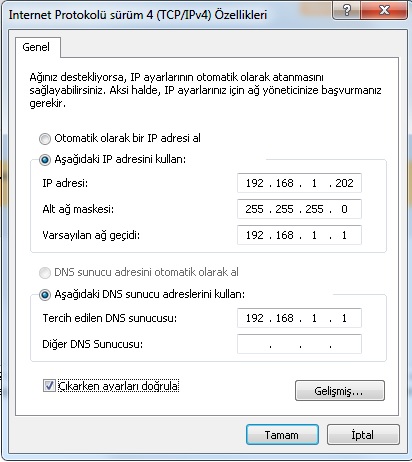412x462 pixels.
Task: Click the IP adresi input field
Action: pos(299,183)
